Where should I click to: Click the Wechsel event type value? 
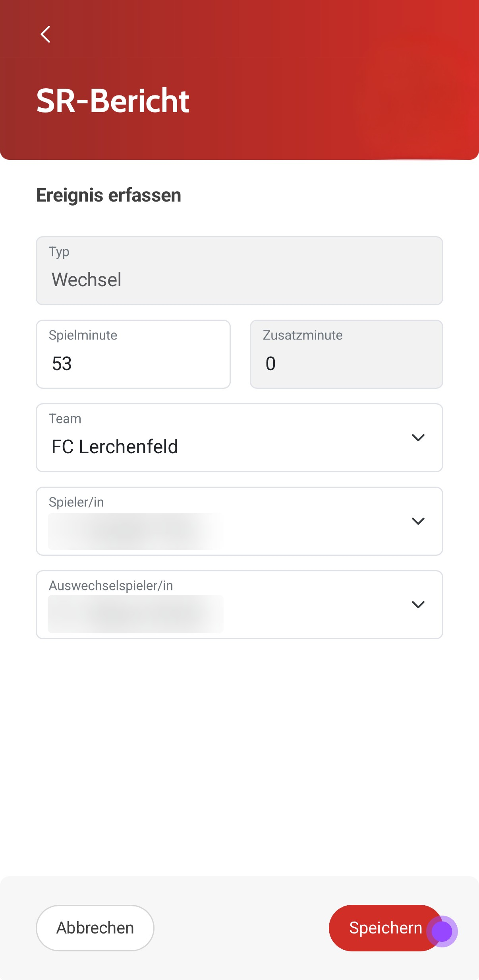(87, 280)
